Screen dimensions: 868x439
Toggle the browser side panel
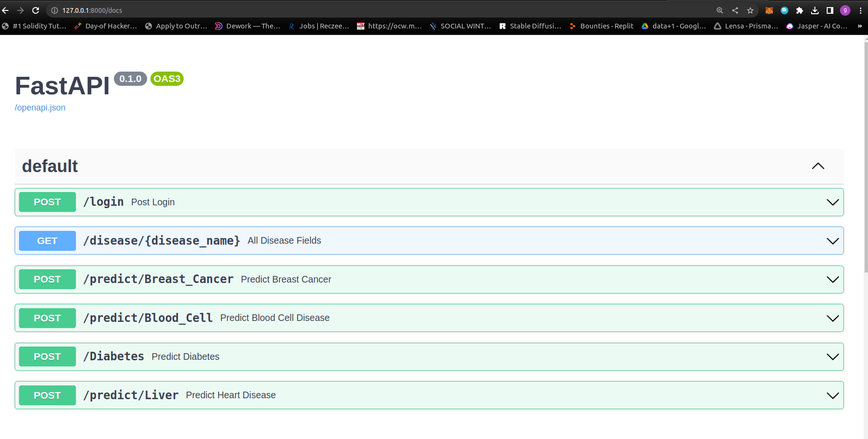(830, 10)
